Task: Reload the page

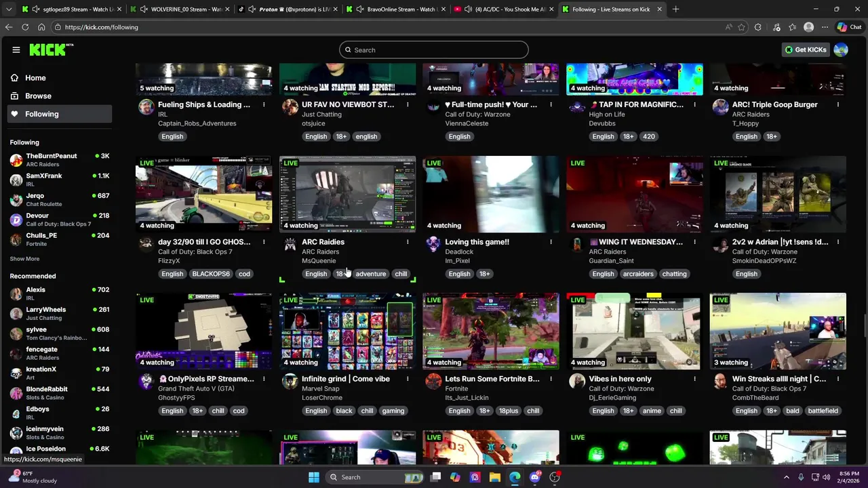Action: (25, 27)
